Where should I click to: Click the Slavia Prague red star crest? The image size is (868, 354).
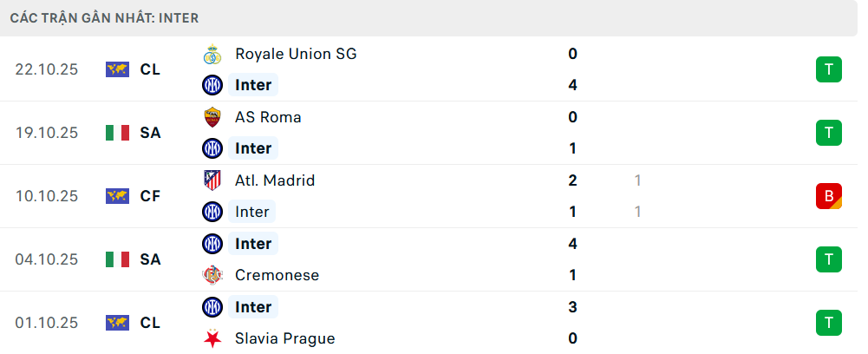[212, 338]
